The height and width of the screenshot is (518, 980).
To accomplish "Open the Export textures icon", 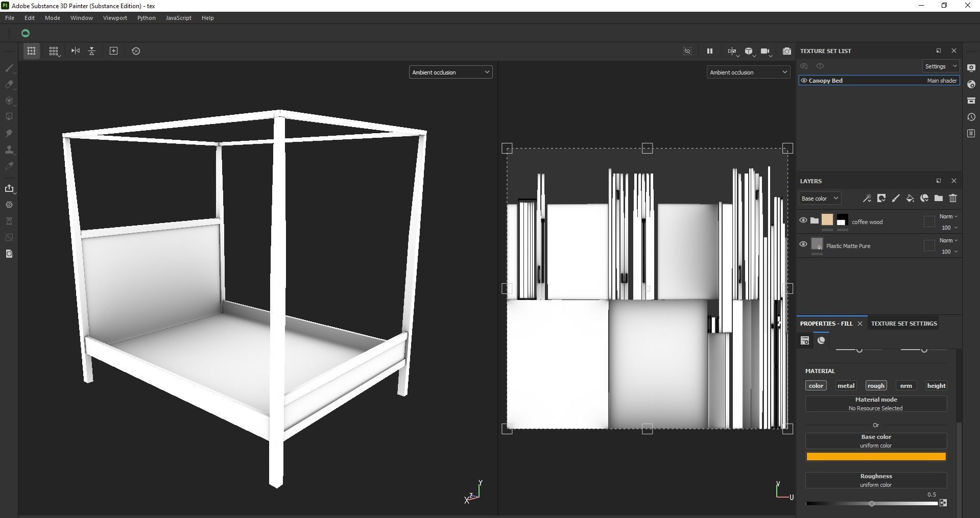I will coord(9,188).
